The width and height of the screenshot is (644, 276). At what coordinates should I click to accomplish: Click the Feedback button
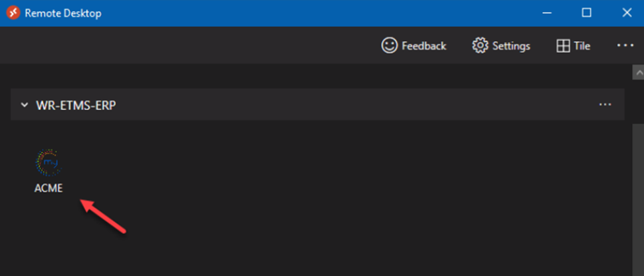click(x=413, y=46)
